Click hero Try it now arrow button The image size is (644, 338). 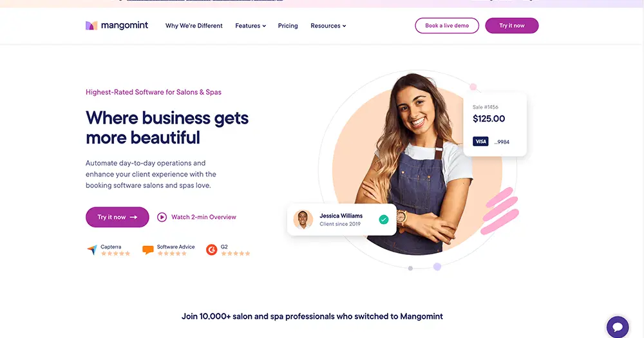point(117,217)
